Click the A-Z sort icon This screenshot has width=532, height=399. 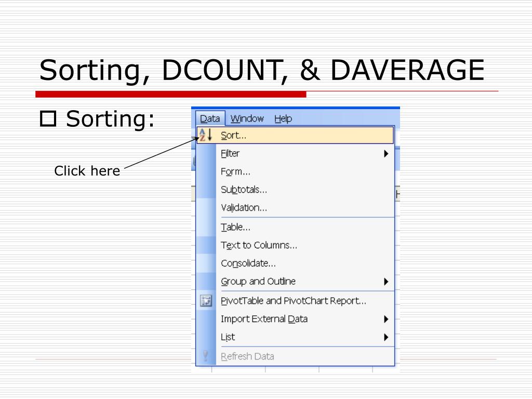tap(206, 135)
